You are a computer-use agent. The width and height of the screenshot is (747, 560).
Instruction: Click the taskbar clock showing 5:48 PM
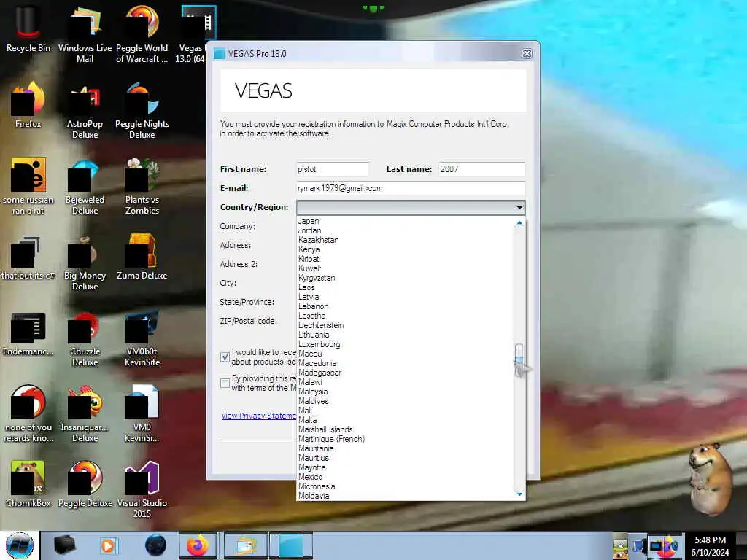click(710, 546)
